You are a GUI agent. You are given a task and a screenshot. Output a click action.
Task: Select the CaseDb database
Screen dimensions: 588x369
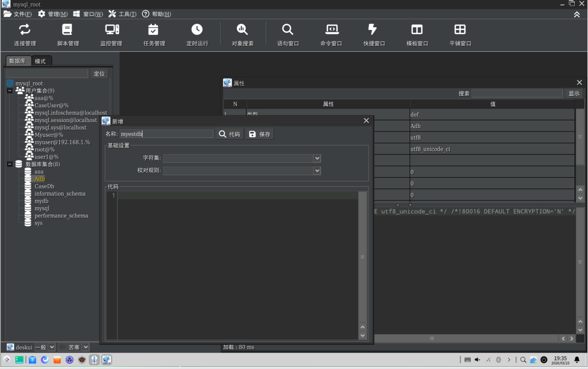coord(44,186)
